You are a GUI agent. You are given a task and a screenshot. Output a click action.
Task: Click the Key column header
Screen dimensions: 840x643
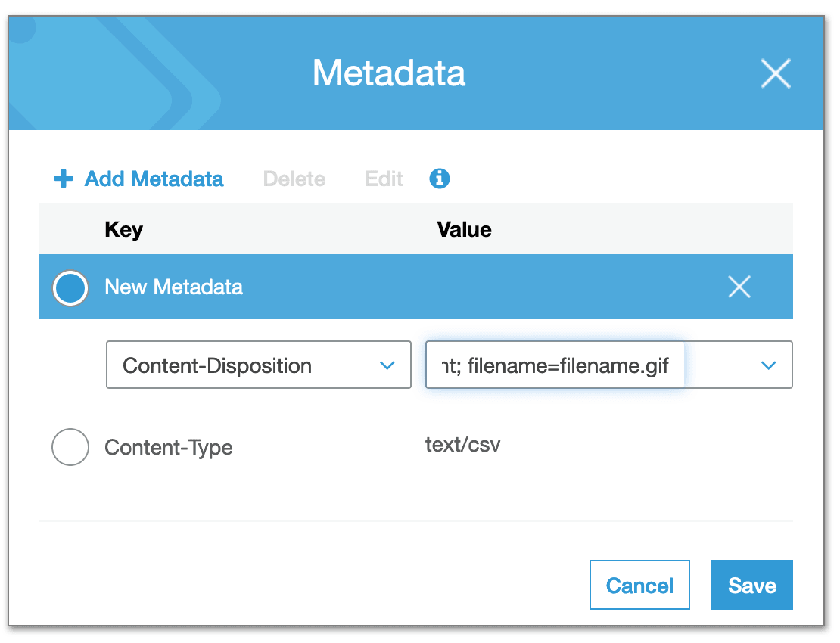(123, 229)
